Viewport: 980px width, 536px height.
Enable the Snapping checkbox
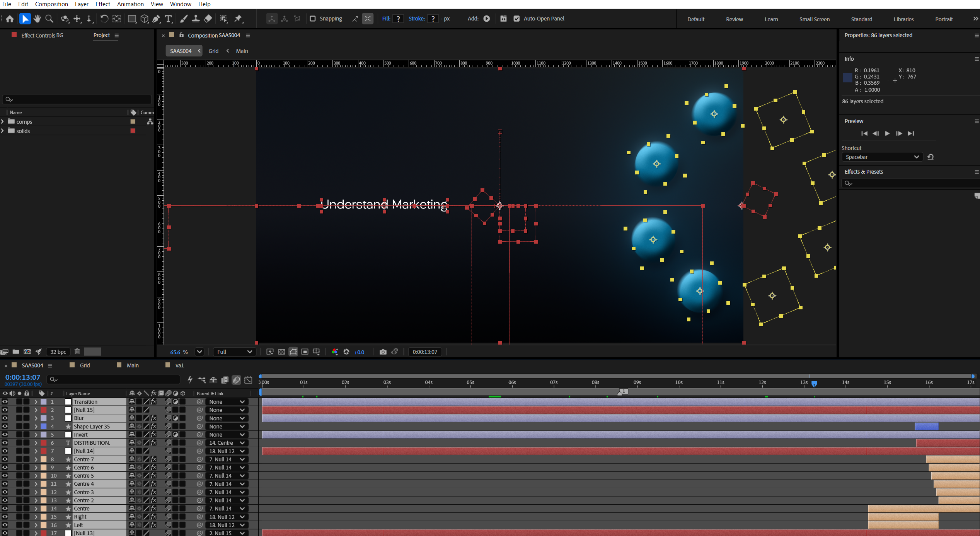click(313, 19)
